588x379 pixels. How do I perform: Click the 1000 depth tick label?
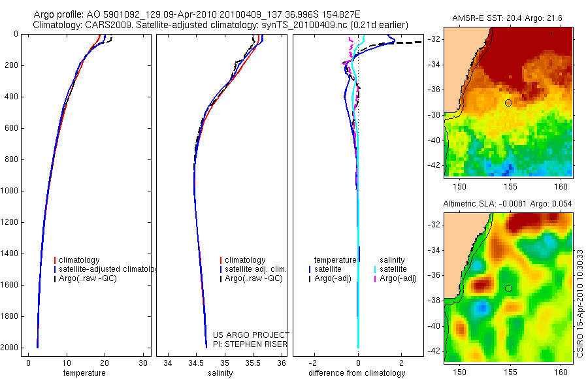tap(8, 191)
